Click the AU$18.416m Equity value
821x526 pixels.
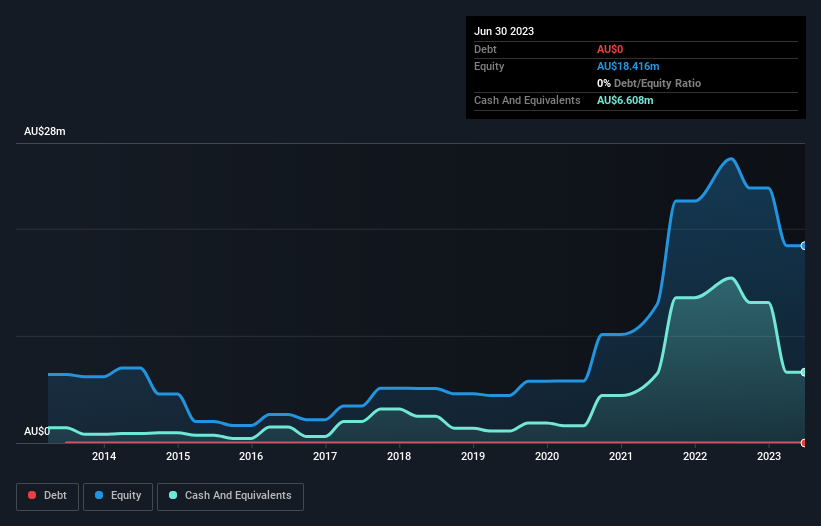[x=628, y=66]
